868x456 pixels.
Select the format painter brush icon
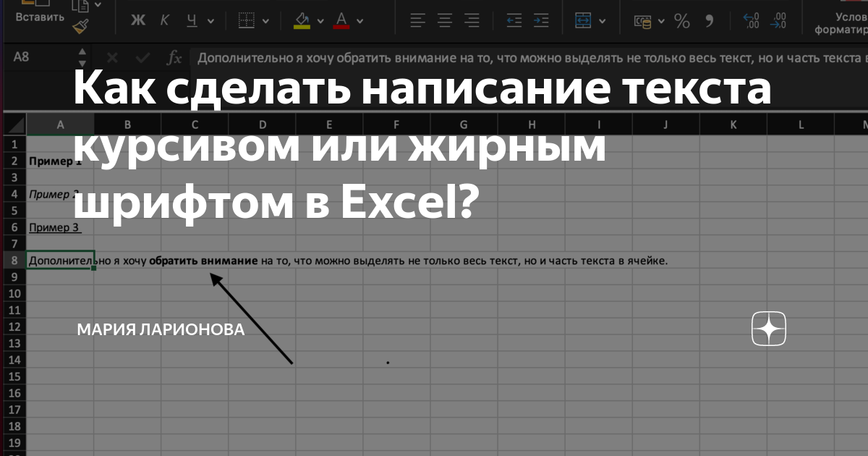[x=80, y=27]
